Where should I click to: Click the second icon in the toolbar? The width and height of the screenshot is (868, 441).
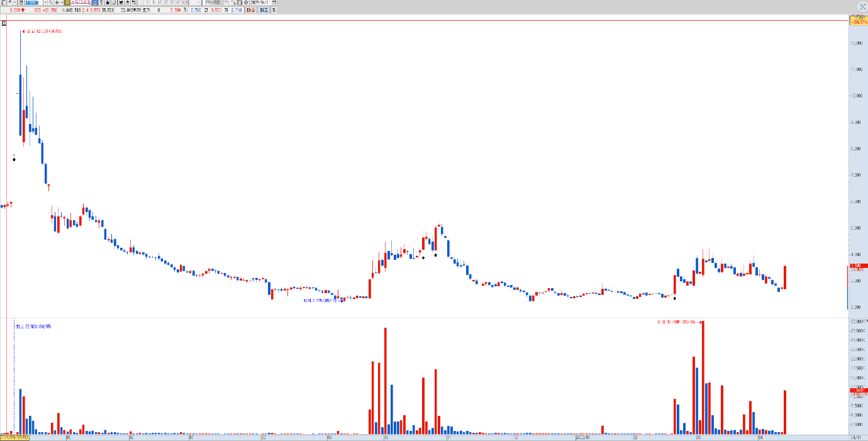coord(10,3)
